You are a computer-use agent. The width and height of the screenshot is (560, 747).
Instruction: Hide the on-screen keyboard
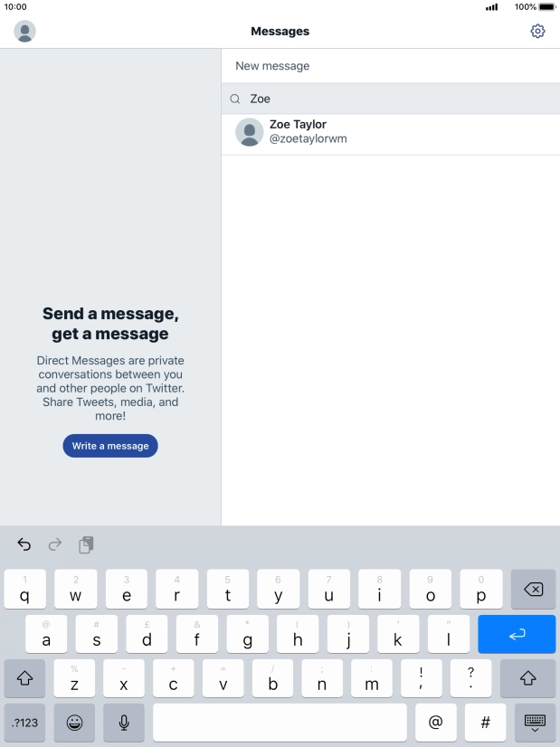pyautogui.click(x=535, y=723)
